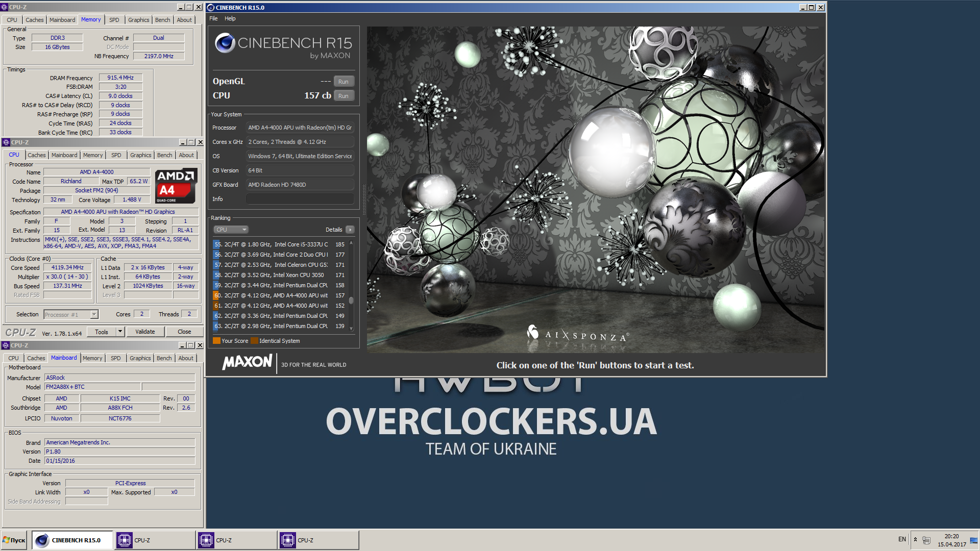Click the Core Speed 4119.34 MHz value

coord(67,267)
